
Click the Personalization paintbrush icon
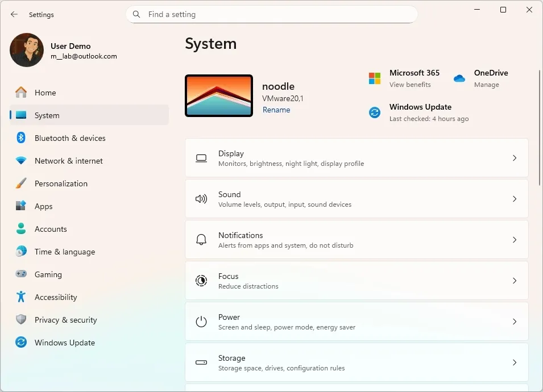click(21, 184)
